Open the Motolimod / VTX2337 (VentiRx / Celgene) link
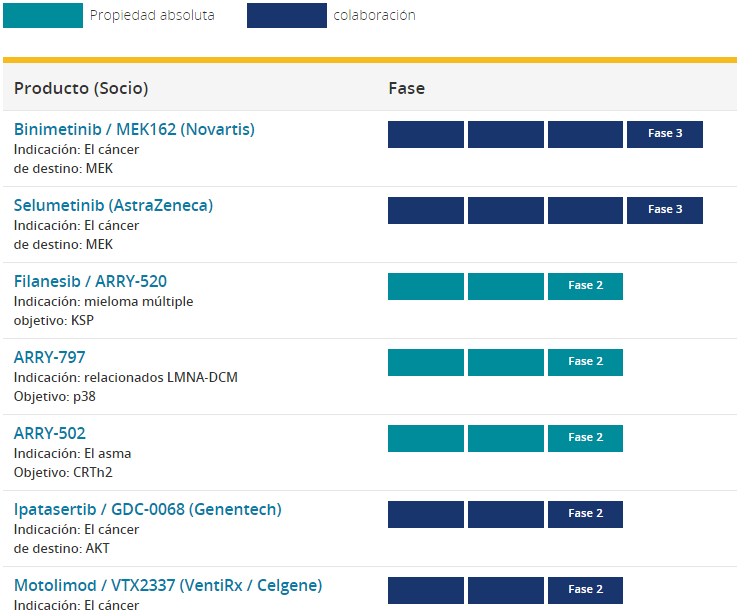The height and width of the screenshot is (613, 741). pyautogui.click(x=168, y=586)
